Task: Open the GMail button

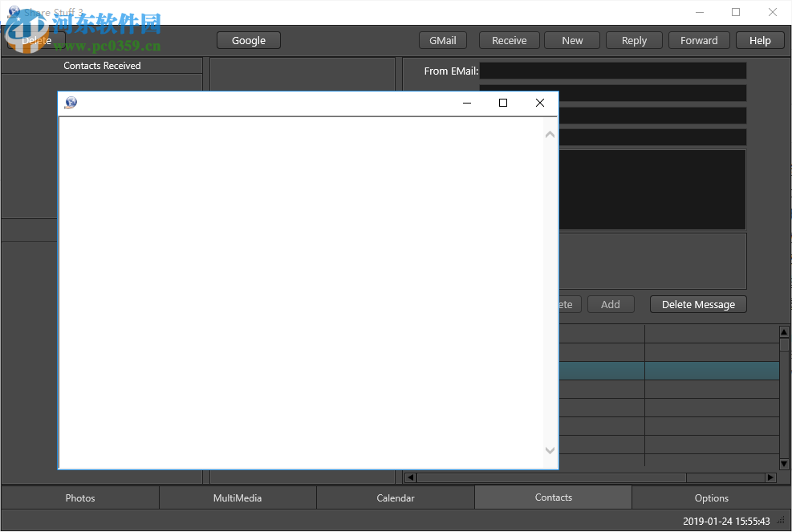Action: [x=442, y=40]
